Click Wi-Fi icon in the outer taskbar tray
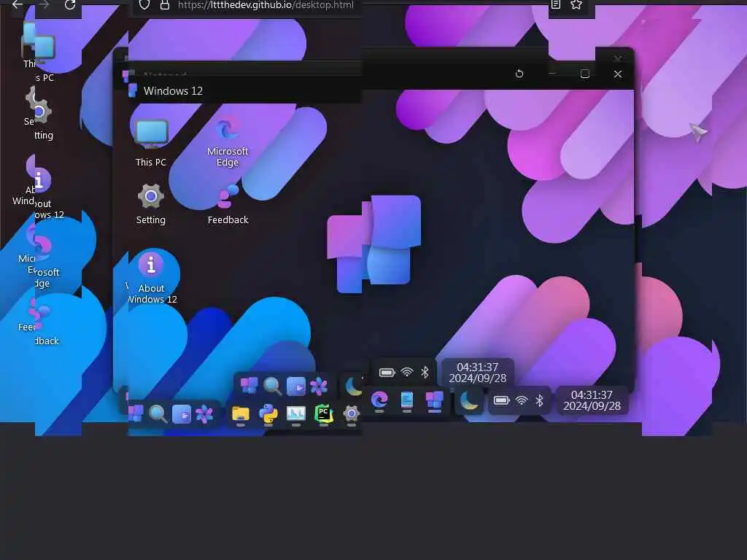This screenshot has height=560, width=747. (522, 400)
